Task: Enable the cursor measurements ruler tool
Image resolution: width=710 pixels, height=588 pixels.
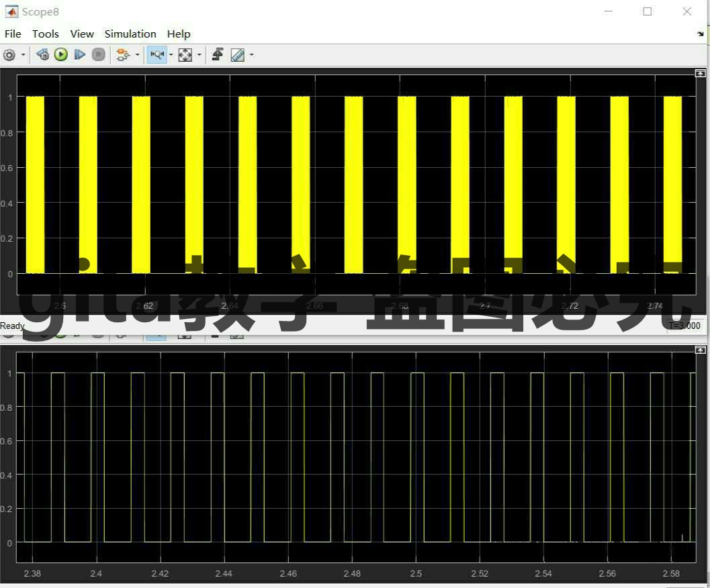Action: [236, 54]
